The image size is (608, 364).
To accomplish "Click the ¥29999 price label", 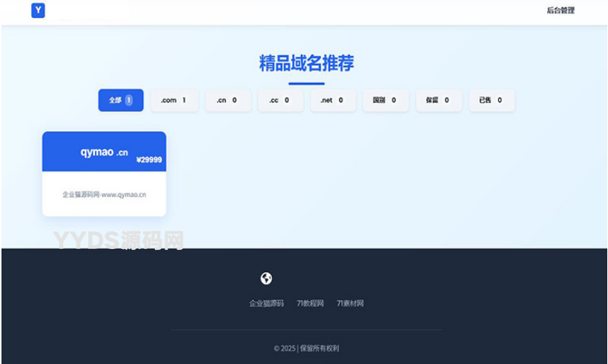I will [x=149, y=159].
